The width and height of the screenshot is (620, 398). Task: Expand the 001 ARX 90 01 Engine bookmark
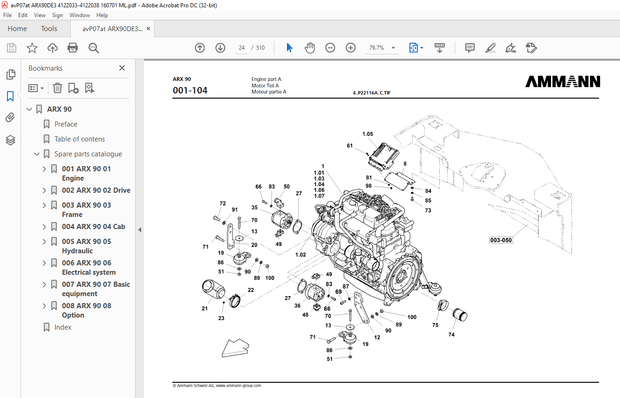tap(44, 169)
